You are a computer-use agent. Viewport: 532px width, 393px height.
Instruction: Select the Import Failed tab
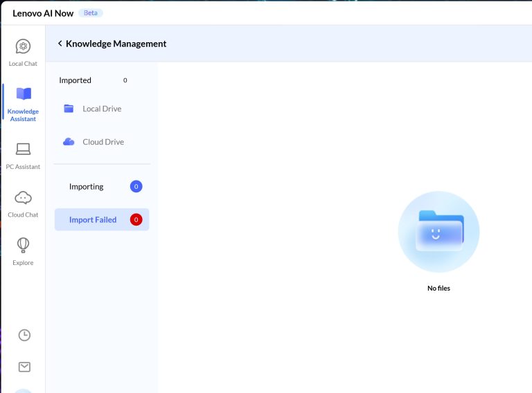[93, 220]
